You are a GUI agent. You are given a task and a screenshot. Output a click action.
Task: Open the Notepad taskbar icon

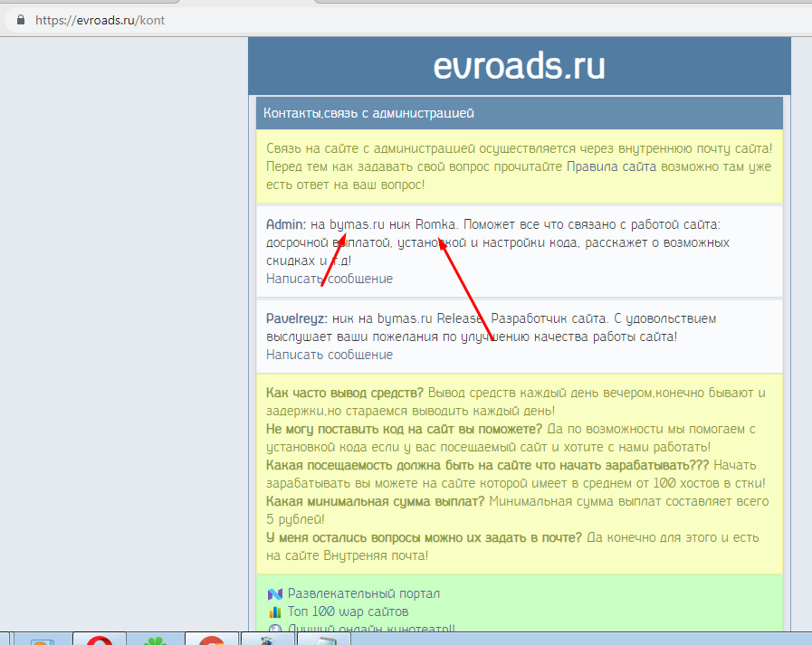coord(324,640)
